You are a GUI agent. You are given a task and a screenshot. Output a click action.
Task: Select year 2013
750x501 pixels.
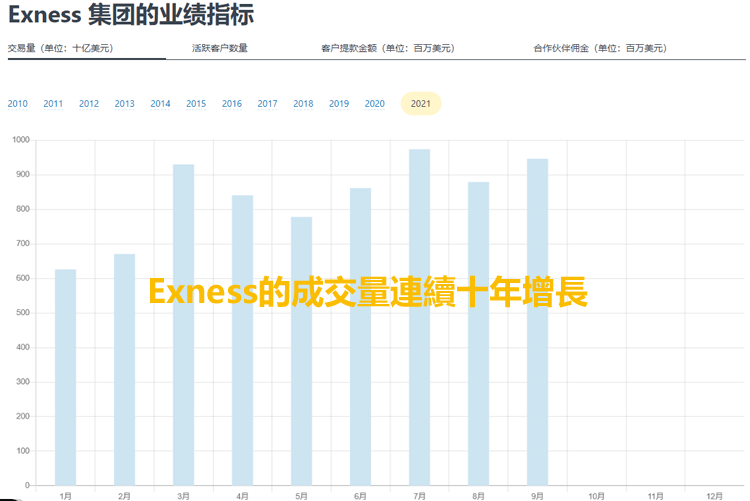(x=125, y=103)
